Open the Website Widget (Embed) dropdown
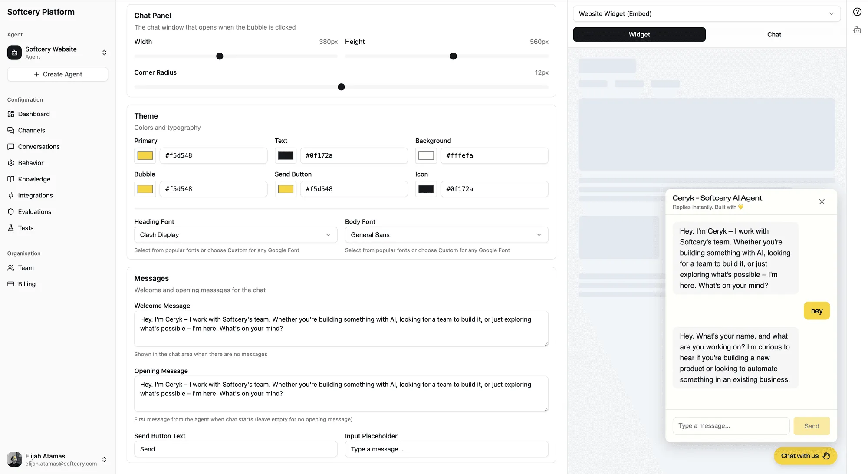 click(x=707, y=14)
